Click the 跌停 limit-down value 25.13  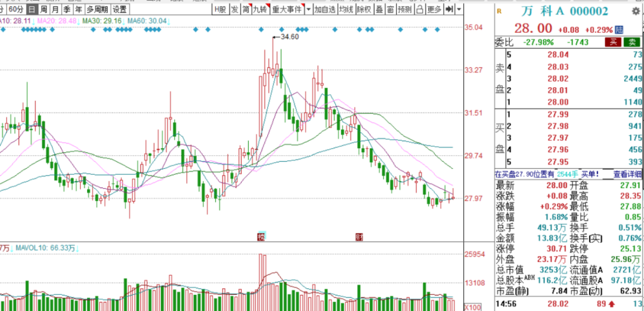tap(631, 249)
